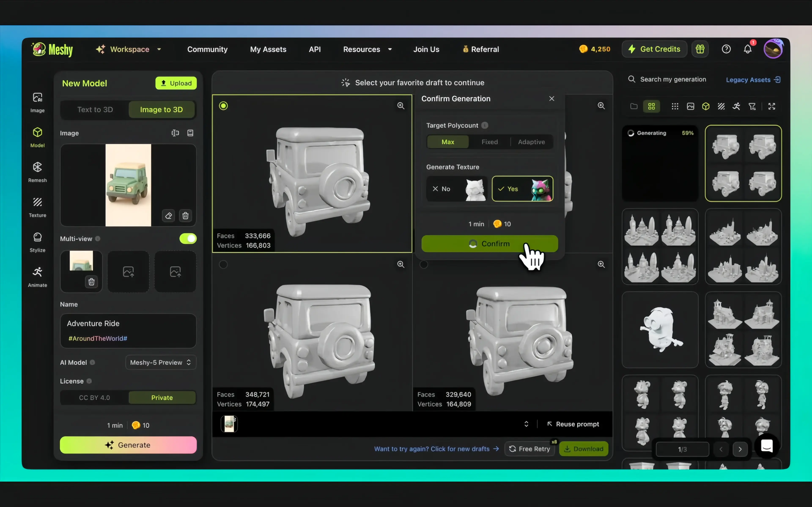Open the Remesh panel
Image resolution: width=812 pixels, height=507 pixels.
point(37,172)
